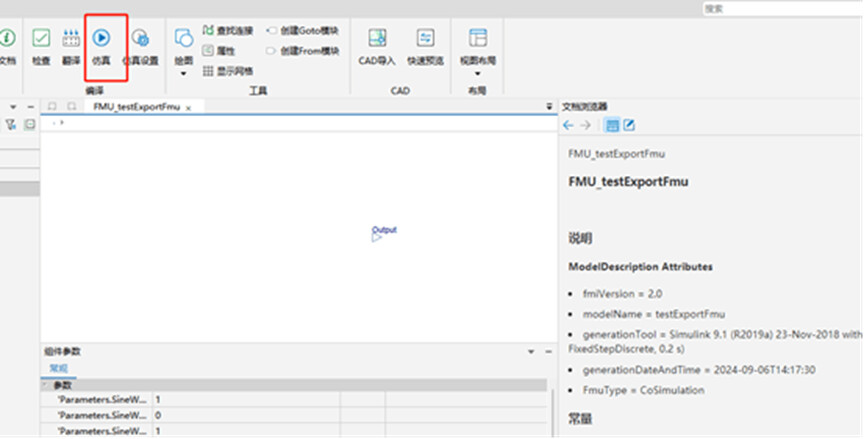
Task: Close the FMU_testExportFmu tab
Action: 188,108
